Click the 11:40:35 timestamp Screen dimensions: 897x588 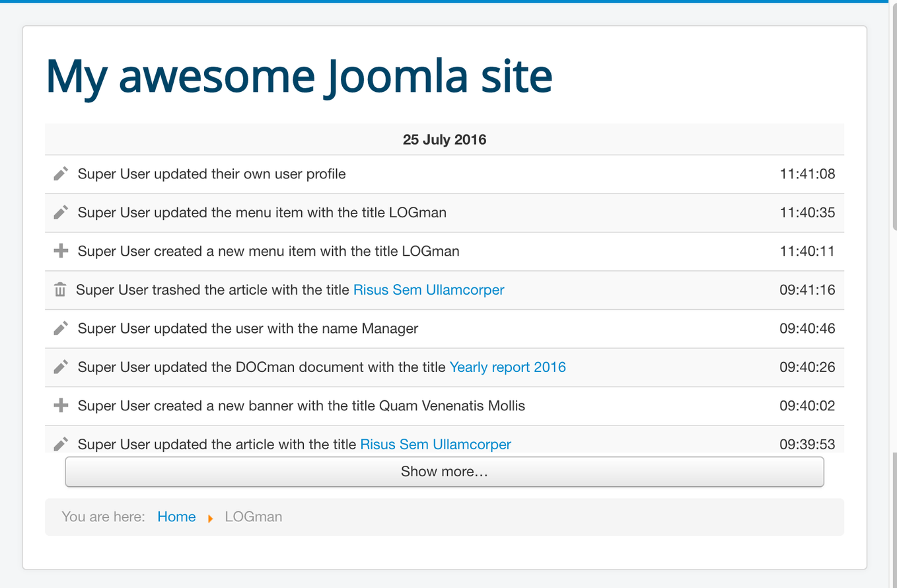tap(807, 213)
